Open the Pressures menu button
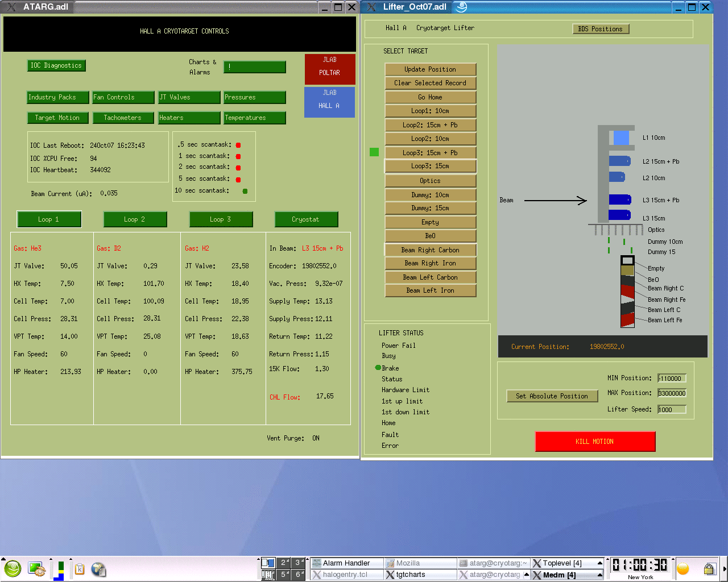This screenshot has height=582, width=728. pyautogui.click(x=254, y=97)
